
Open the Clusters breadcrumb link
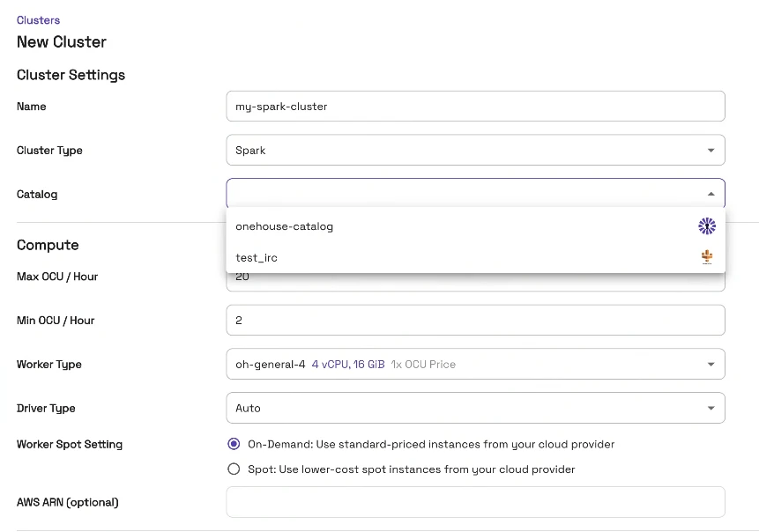click(x=38, y=20)
